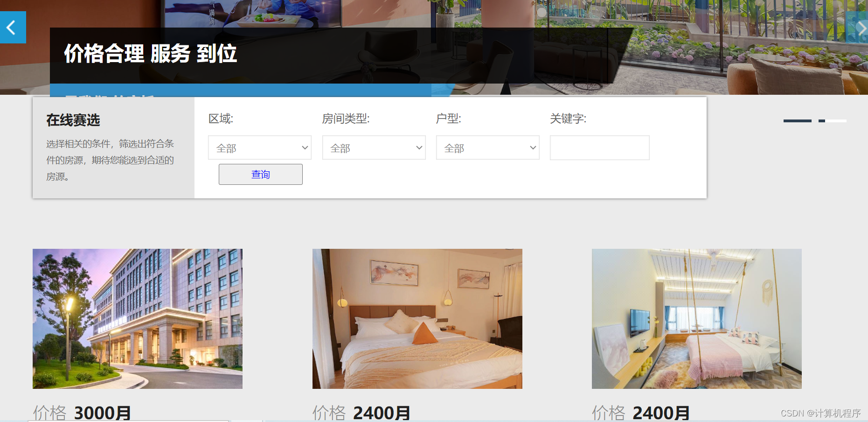Screen dimensions: 868x422
Task: Click the left carousel navigation arrow
Action: click(x=11, y=27)
